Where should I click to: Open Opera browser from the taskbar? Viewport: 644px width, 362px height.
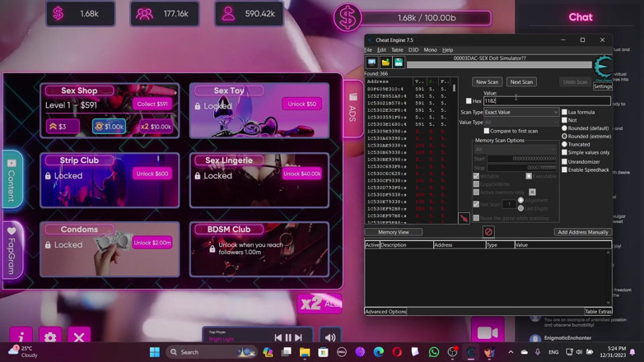click(x=397, y=352)
